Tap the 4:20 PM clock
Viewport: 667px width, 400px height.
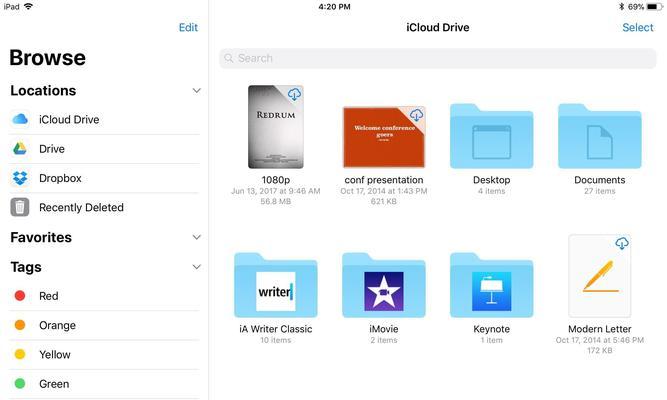click(334, 7)
